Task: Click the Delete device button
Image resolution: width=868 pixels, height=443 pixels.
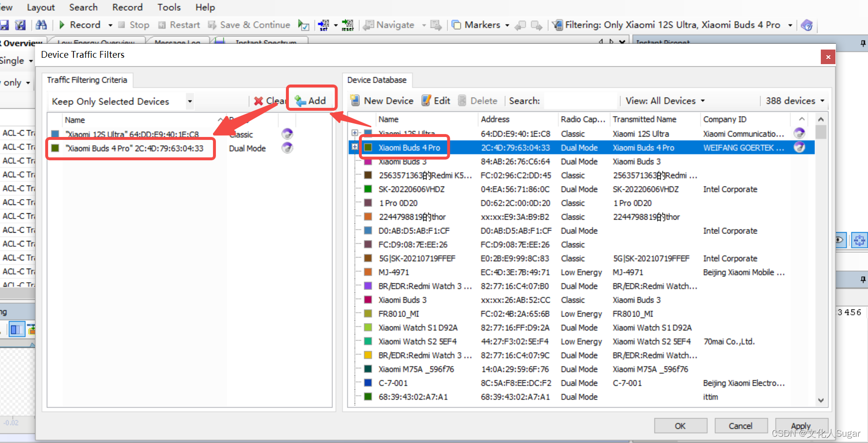Action: pos(478,101)
